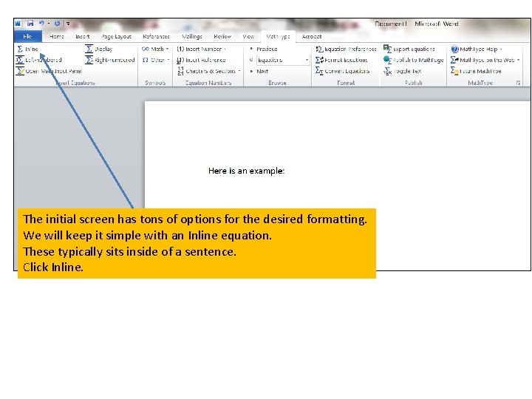Switch to the Review tab
This screenshot has width=532, height=399.
[x=222, y=36]
